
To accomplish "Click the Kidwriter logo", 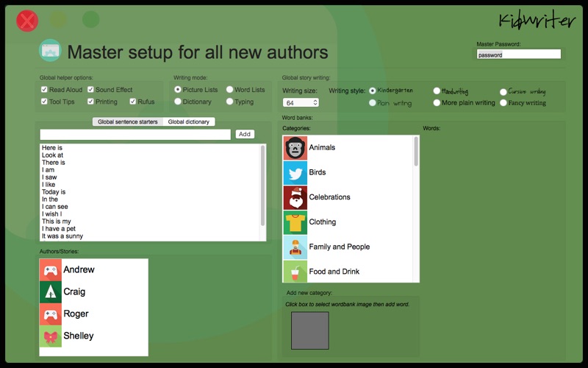I will tap(537, 21).
